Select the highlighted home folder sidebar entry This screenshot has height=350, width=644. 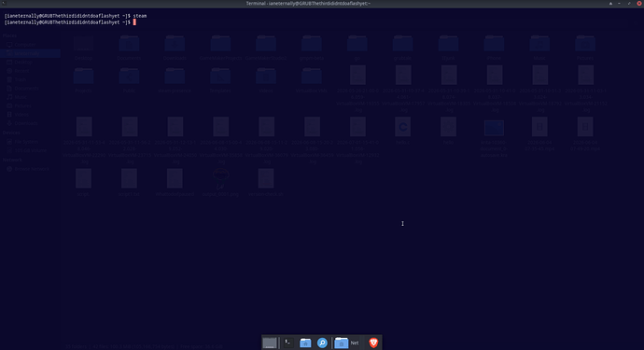click(x=31, y=53)
